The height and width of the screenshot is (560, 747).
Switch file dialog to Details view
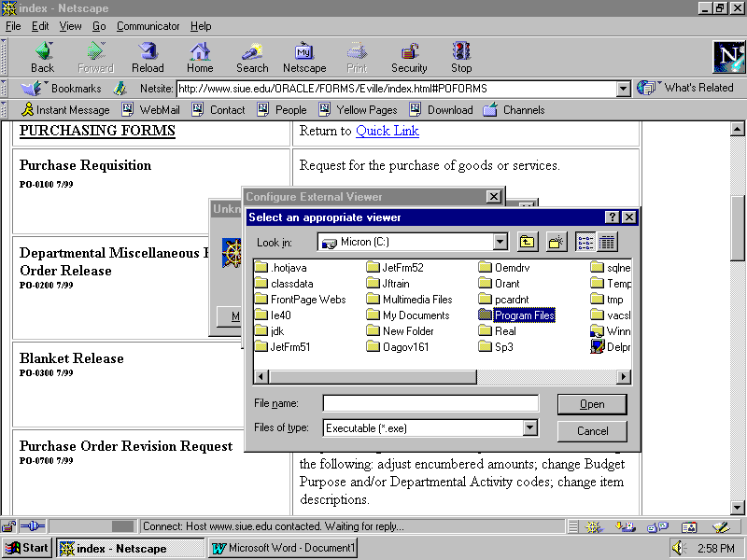(607, 243)
